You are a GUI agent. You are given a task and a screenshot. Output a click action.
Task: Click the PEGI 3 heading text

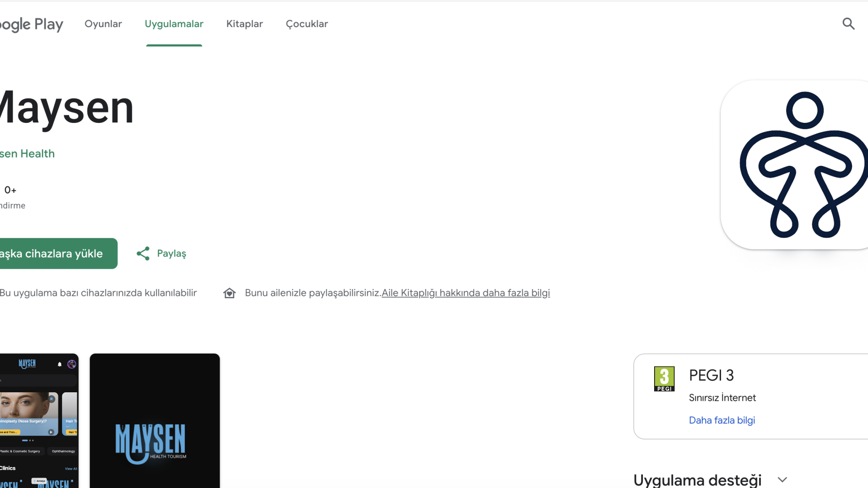point(711,375)
